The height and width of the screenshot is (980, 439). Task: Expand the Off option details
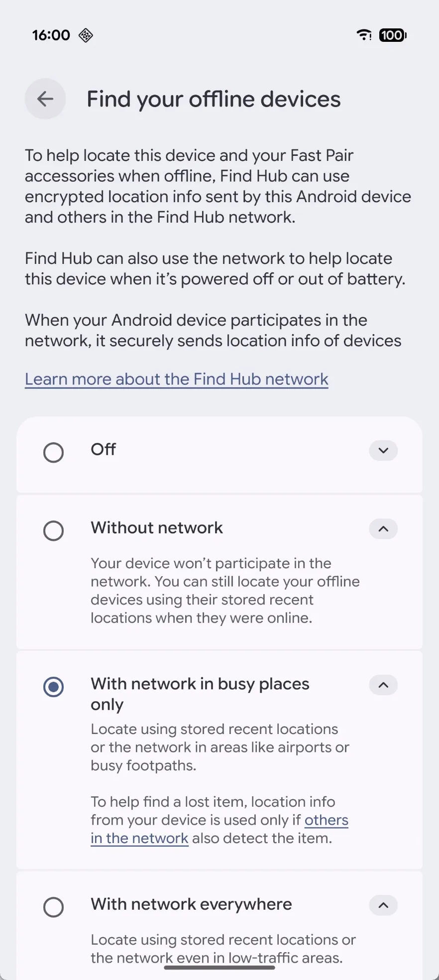[383, 451]
